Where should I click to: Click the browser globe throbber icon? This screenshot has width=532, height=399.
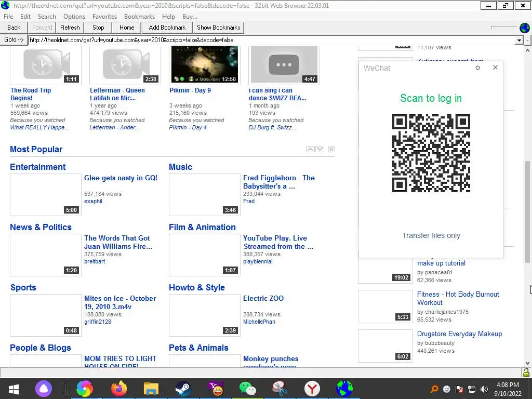(x=525, y=28)
